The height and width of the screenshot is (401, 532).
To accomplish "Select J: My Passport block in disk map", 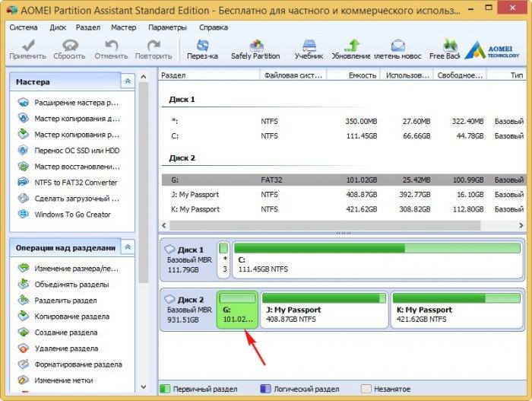I will tap(324, 310).
